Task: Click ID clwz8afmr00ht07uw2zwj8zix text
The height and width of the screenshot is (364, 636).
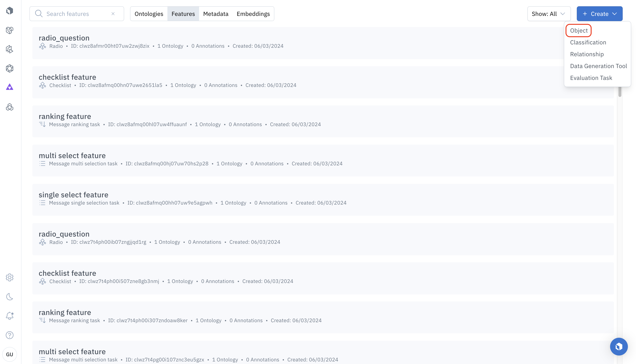Action: [110, 46]
